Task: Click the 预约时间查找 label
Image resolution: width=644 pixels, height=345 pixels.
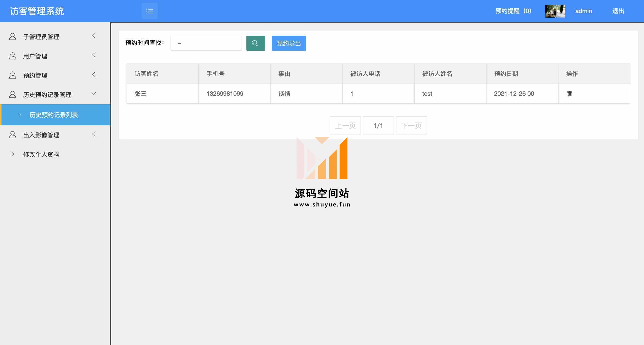Action: pyautogui.click(x=144, y=43)
